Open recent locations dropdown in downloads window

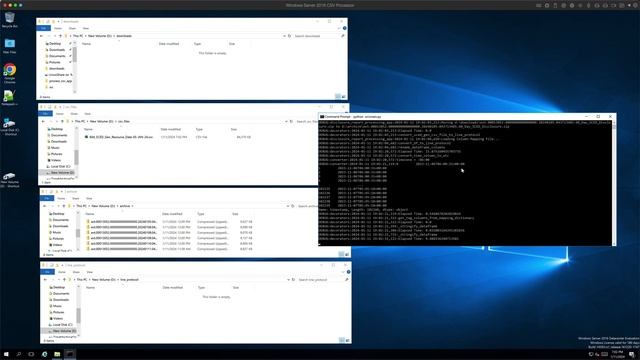(x=55, y=36)
